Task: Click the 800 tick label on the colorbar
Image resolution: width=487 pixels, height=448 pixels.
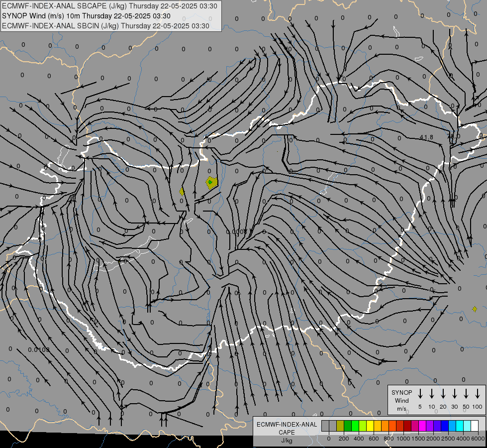Action: [389, 439]
